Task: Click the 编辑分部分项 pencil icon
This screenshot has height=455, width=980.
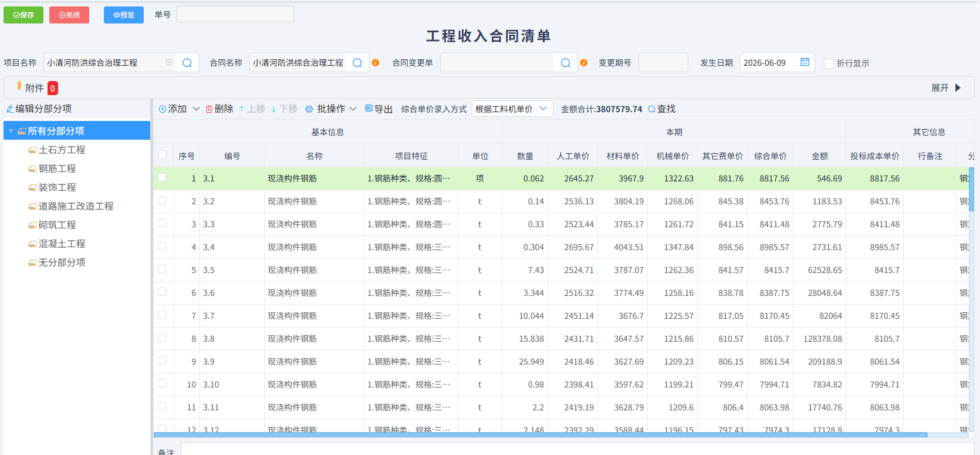Action: [10, 109]
